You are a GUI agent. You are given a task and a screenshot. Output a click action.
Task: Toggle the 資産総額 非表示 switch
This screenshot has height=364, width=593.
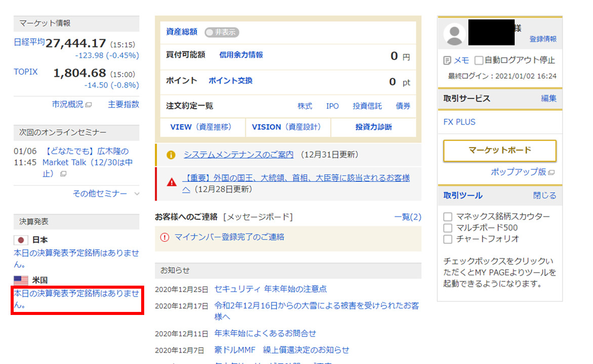tap(222, 32)
